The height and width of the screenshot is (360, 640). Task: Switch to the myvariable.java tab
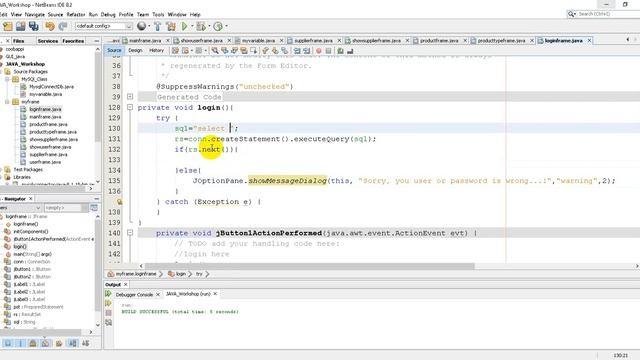coord(258,40)
